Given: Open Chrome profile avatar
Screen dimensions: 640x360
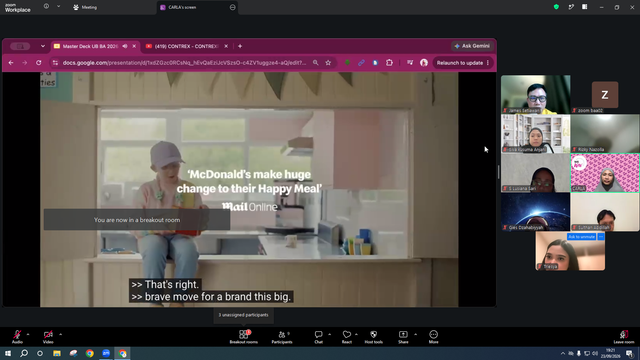Looking at the screenshot, I should coord(424,63).
